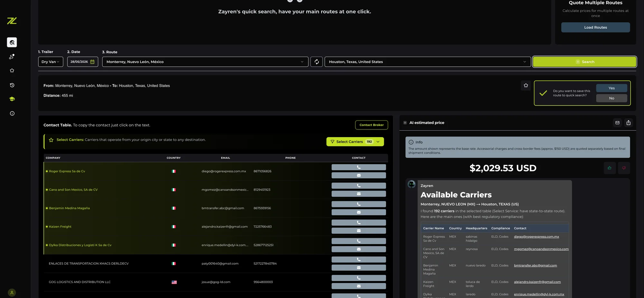Click the mail icon in AI estimated price header
This screenshot has width=644, height=298.
(x=617, y=123)
